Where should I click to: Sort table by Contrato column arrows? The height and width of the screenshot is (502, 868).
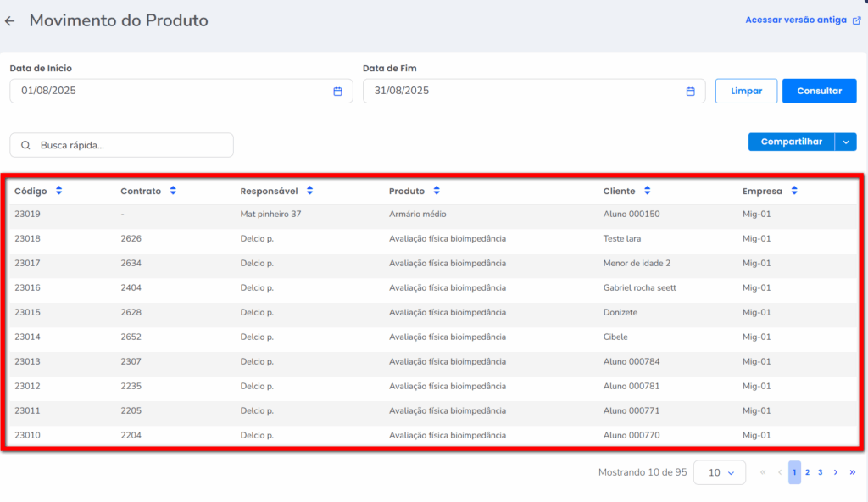pyautogui.click(x=173, y=191)
